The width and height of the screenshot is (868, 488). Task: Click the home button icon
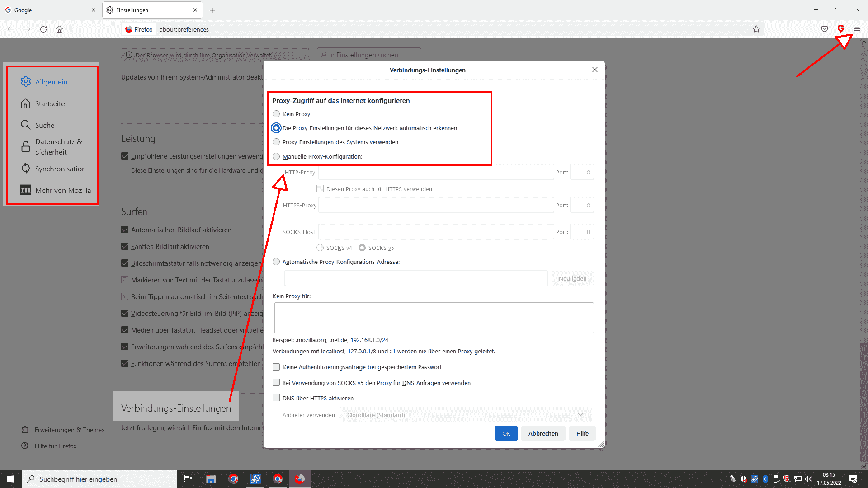(x=59, y=29)
